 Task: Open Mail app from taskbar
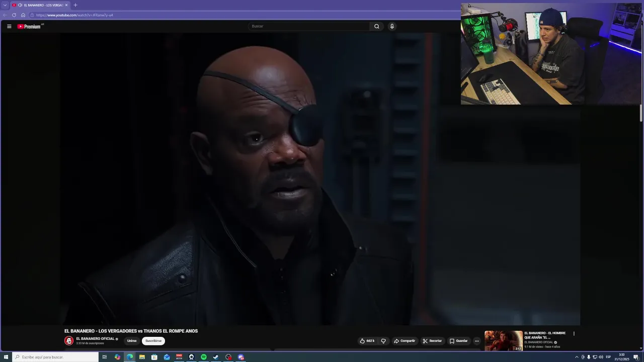(x=167, y=357)
